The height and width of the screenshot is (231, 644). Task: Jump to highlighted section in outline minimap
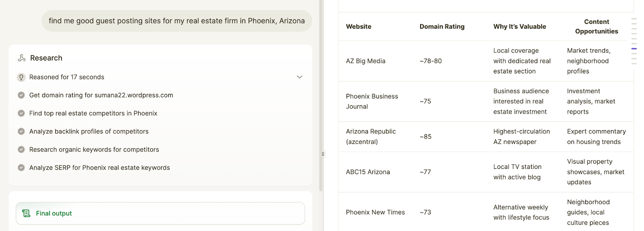(x=634, y=49)
